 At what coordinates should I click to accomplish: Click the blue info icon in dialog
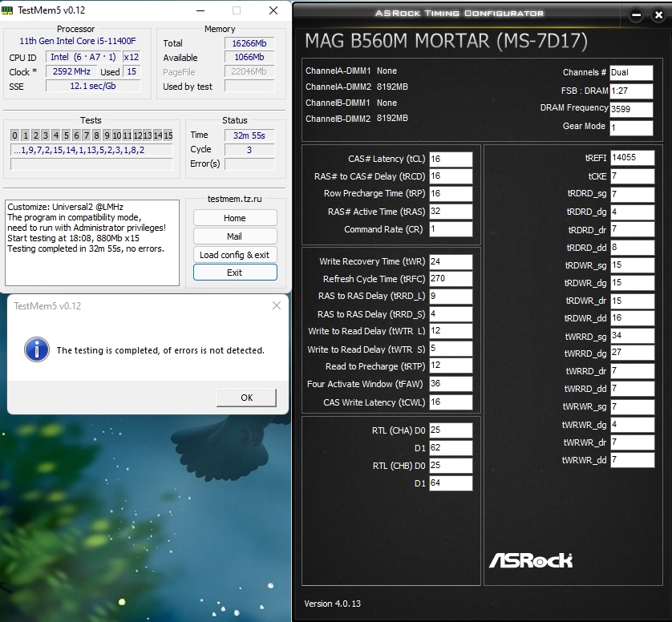point(37,349)
